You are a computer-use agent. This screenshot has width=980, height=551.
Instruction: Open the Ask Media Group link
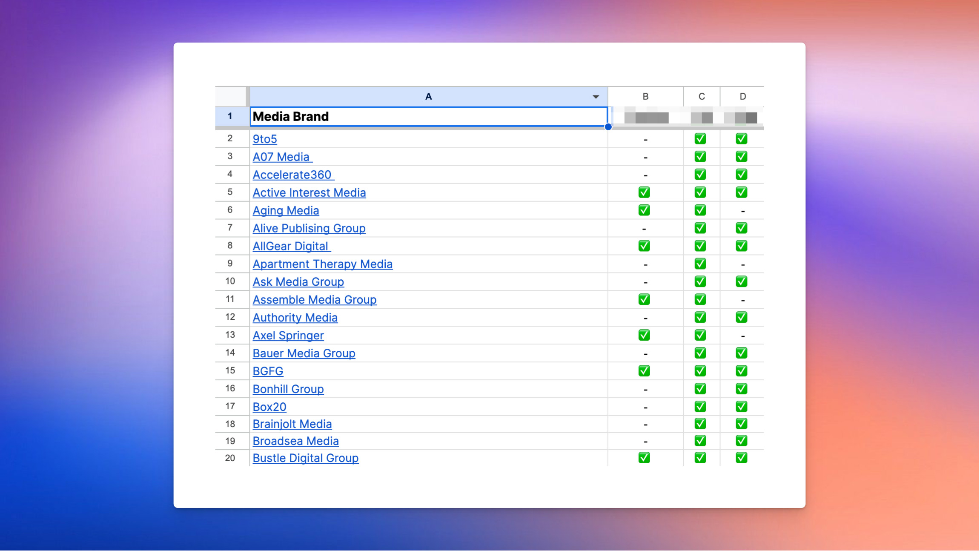click(298, 282)
